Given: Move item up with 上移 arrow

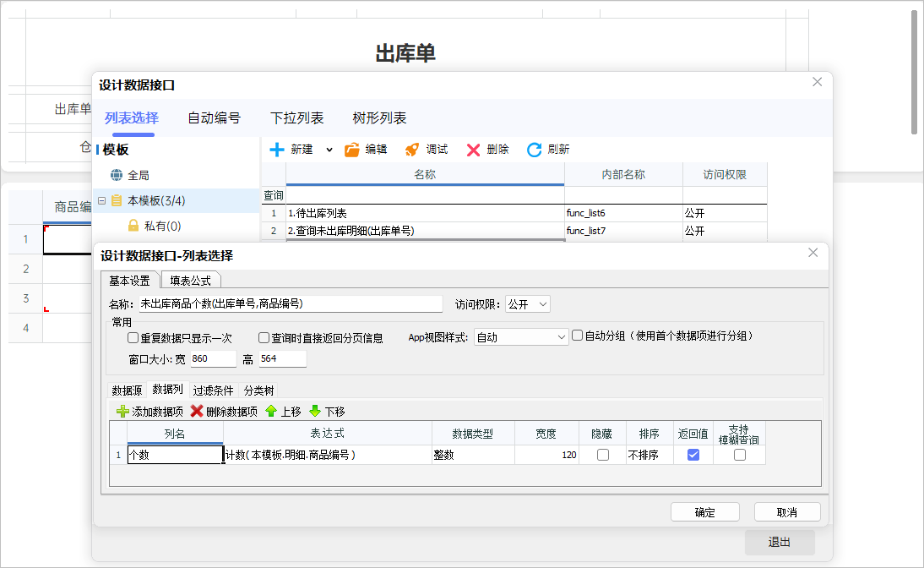Looking at the screenshot, I should (x=271, y=412).
